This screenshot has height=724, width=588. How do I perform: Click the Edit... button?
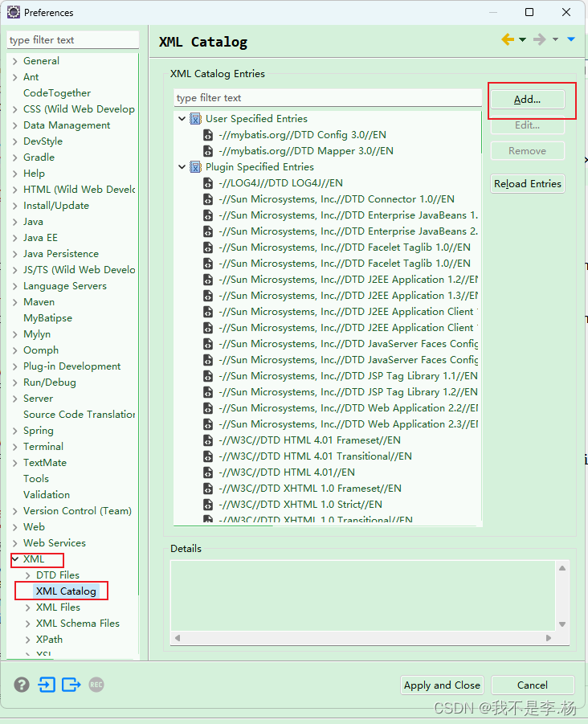(x=528, y=125)
